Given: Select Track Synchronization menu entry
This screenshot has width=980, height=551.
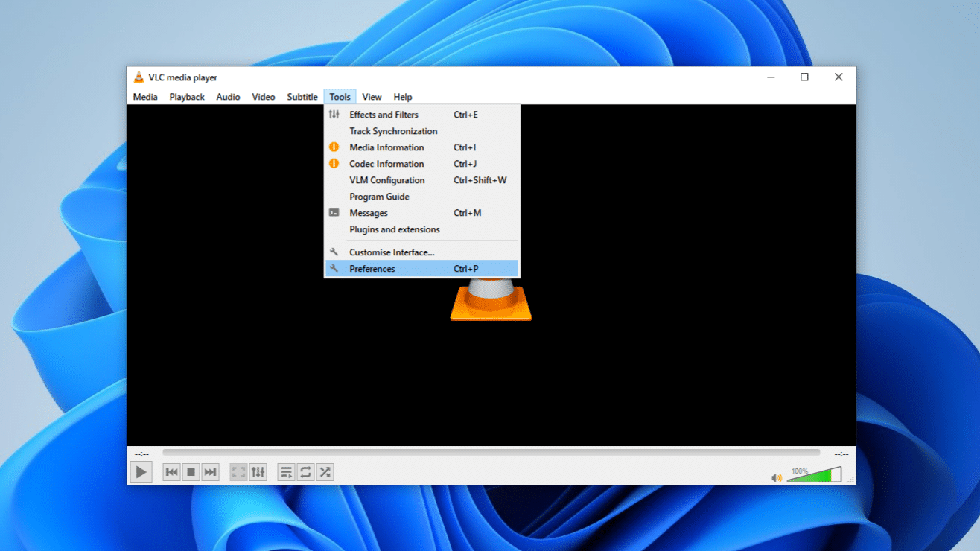Looking at the screenshot, I should click(422, 131).
